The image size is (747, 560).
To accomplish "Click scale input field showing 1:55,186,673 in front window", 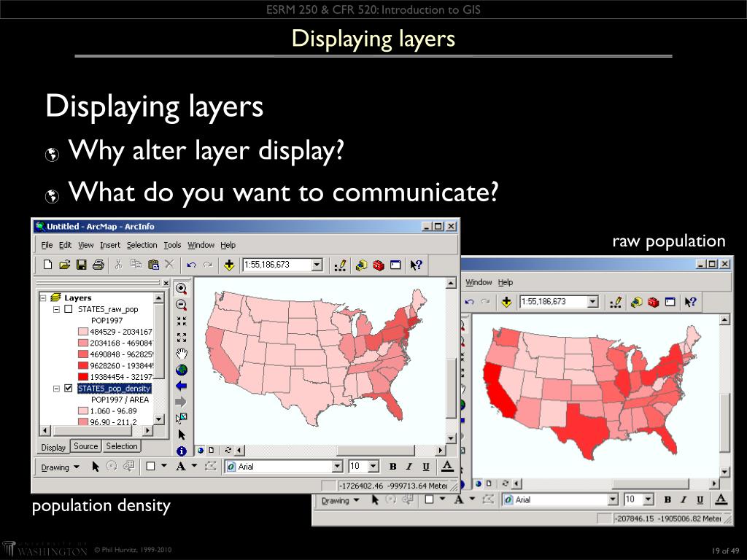I will pyautogui.click(x=277, y=265).
